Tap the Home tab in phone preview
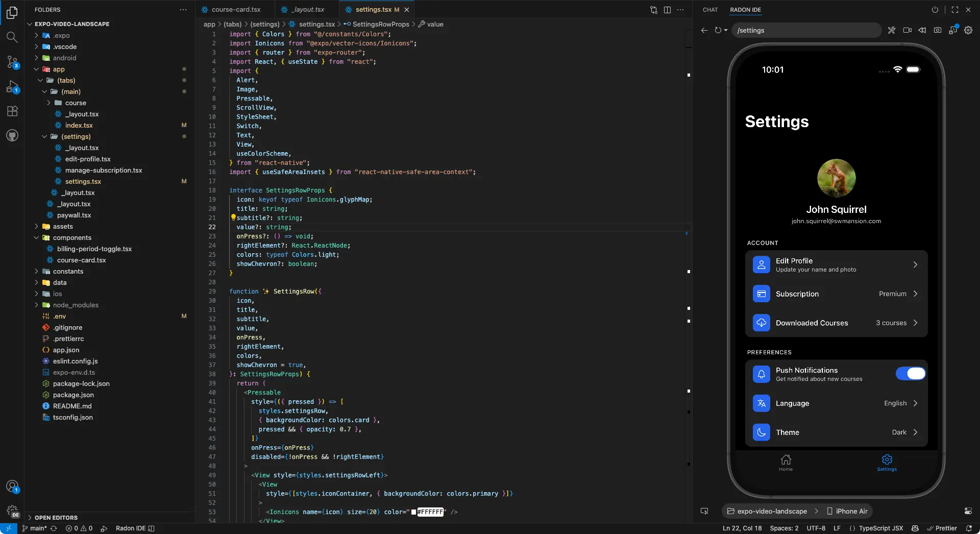Screen dimensions: 980x534 786,463
